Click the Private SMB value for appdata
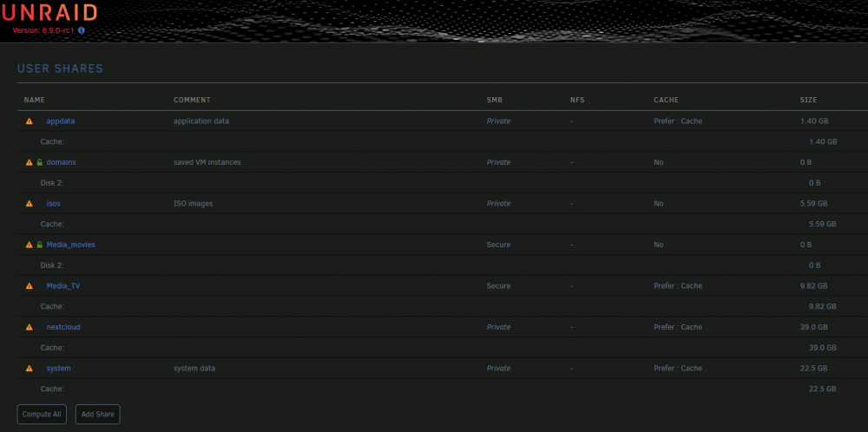The image size is (868, 432). [x=498, y=121]
